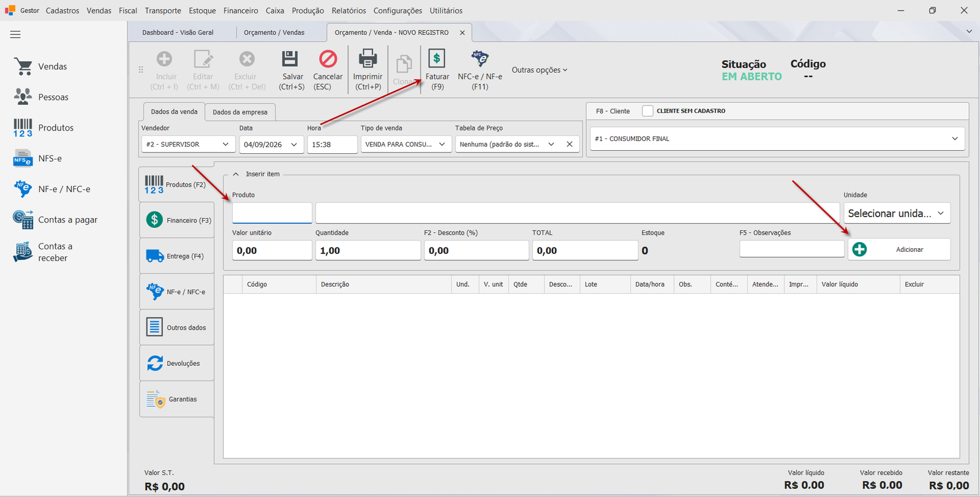Expand Outras opções toolbar menu

(x=540, y=70)
